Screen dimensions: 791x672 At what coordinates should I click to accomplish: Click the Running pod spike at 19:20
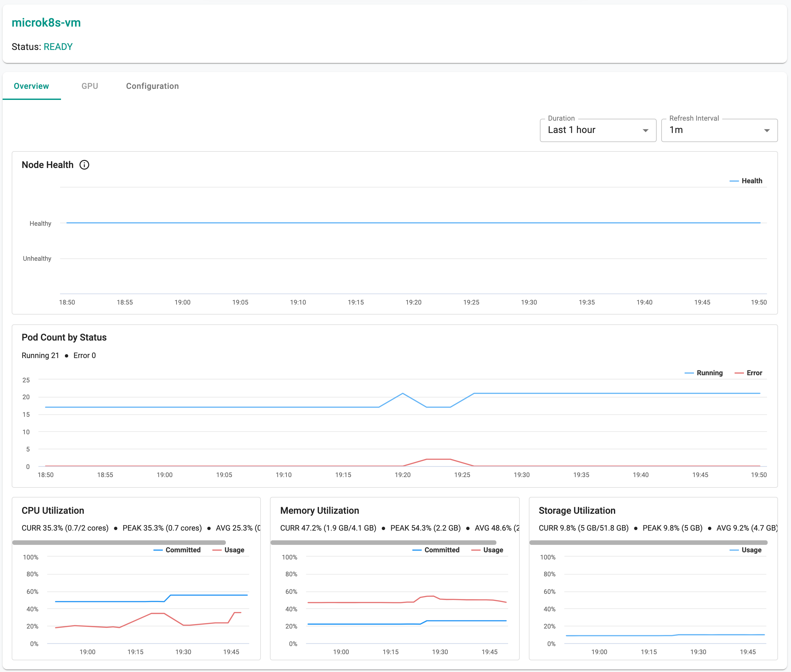tap(403, 393)
